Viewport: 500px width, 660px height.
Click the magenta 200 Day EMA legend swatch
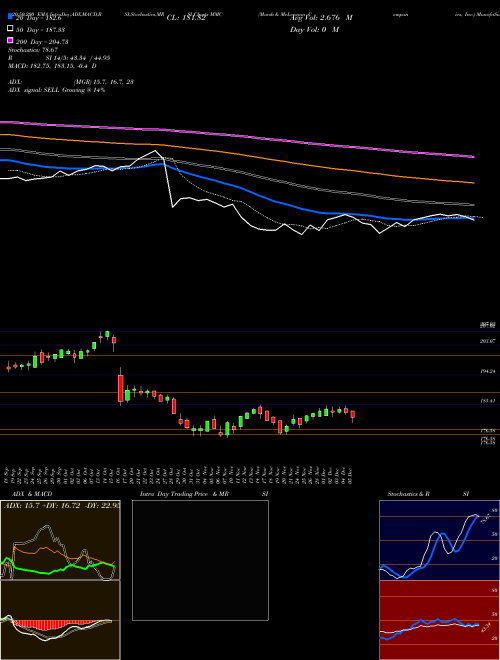coord(10,41)
